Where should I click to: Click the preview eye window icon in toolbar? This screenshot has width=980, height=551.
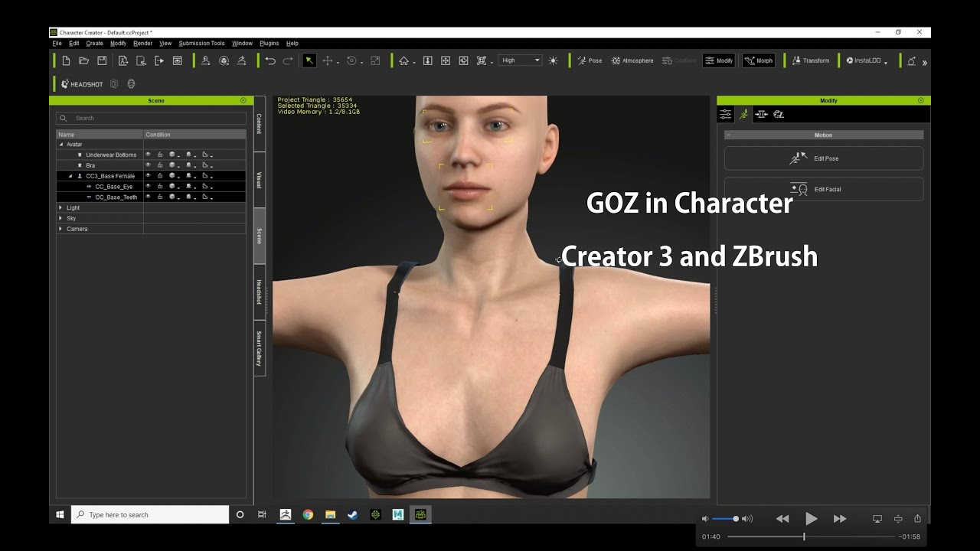pyautogui.click(x=178, y=60)
